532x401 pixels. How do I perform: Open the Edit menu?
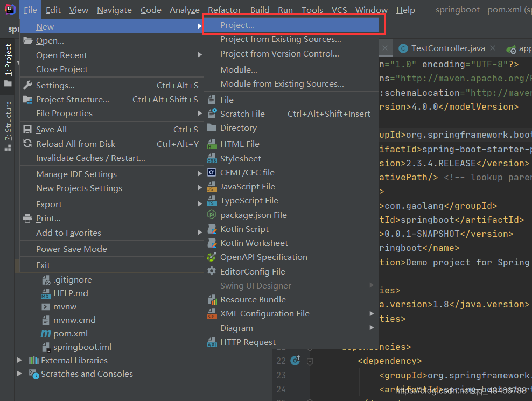(53, 10)
